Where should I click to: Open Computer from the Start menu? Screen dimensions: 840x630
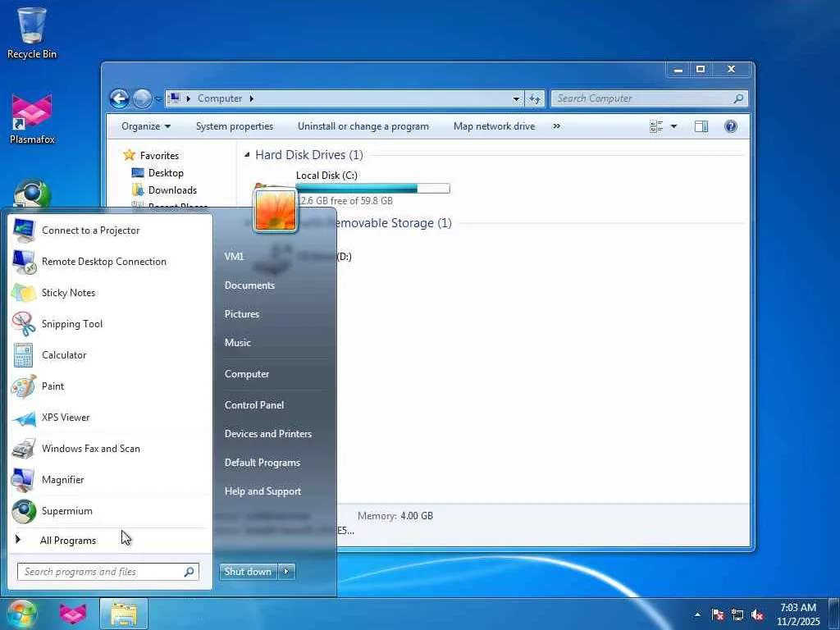[x=247, y=374]
